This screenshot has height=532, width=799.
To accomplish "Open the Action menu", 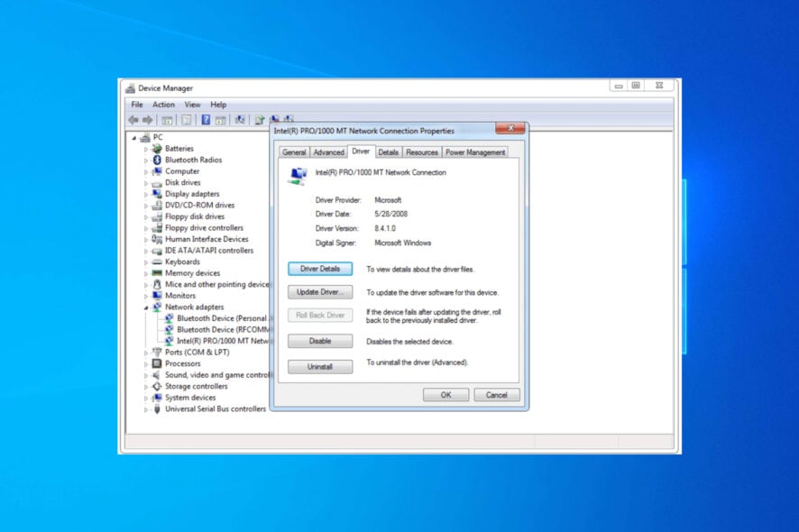I will [x=163, y=104].
